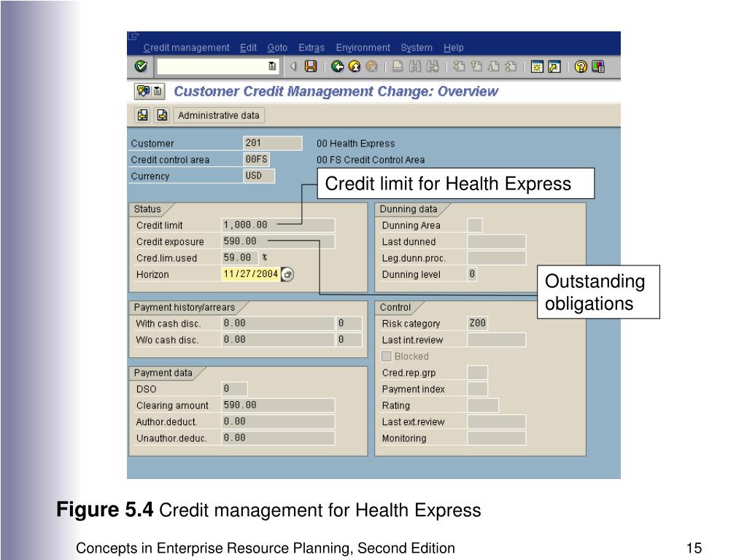Click the Cred.lim.used value 59.00

(240, 257)
